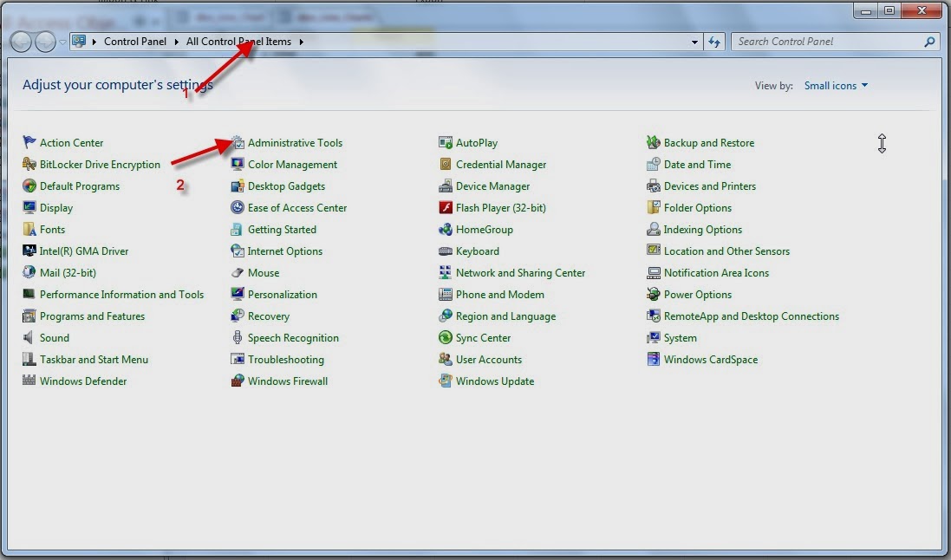Click the Refresh button beside address bar
This screenshot has height=560, width=951.
pyautogui.click(x=714, y=42)
